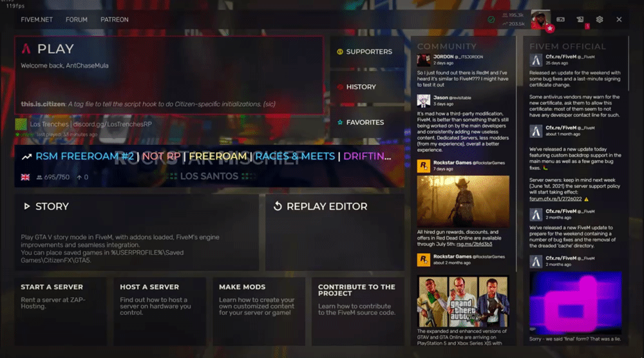Open the RSM FREEROAM #2 featured server
The width and height of the screenshot is (644, 358).
(209, 166)
